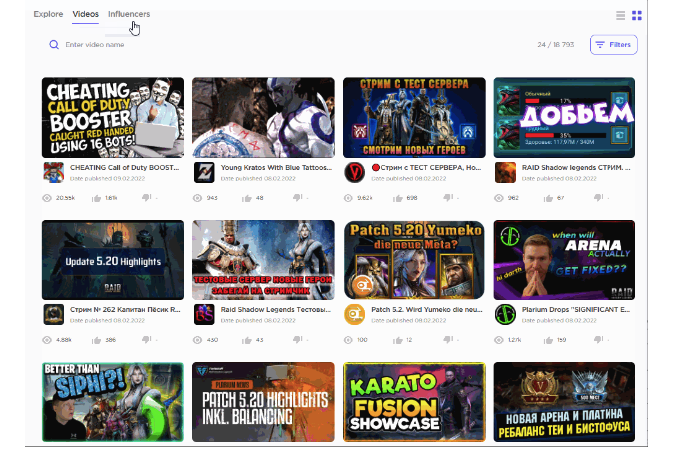Viewport: 675px width, 463px height.
Task: Click thumbs-up icon on Raid Shadow Legends Тестовы video
Action: (x=247, y=340)
